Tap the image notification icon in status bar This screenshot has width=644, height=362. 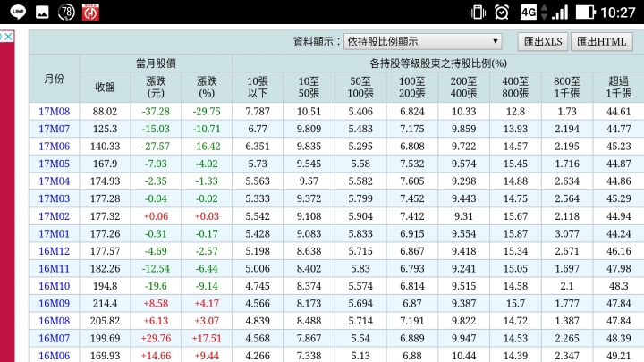(x=42, y=13)
